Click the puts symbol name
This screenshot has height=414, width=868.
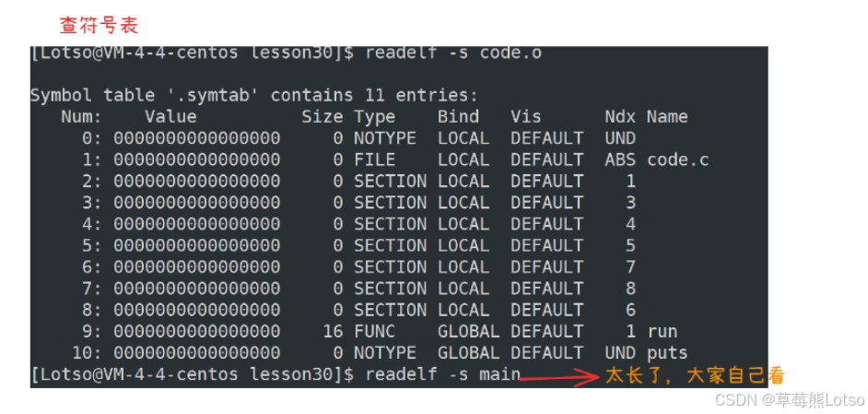pyautogui.click(x=668, y=353)
